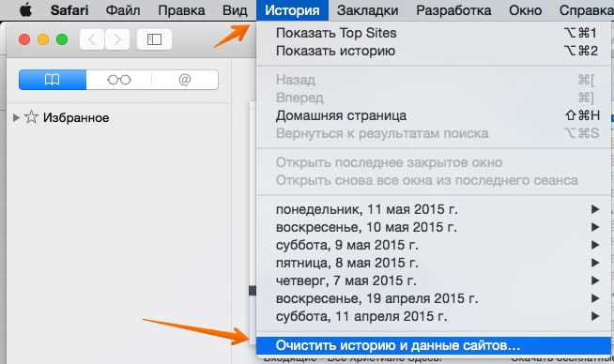This screenshot has height=364, width=614.
Task: Click the red close window button
Action: (24, 39)
